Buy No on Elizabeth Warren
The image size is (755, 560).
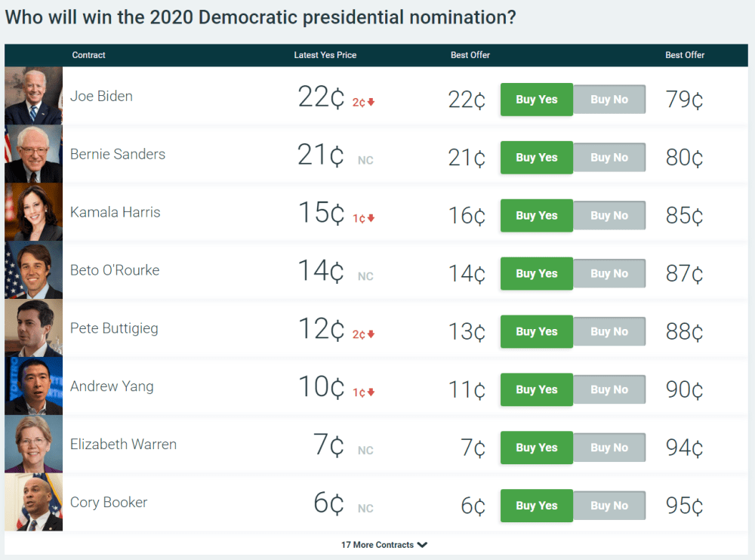[x=609, y=448]
